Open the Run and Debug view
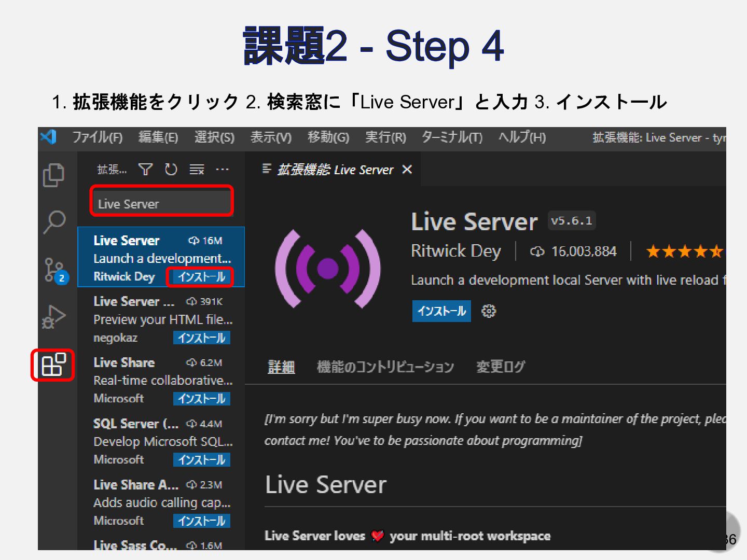Screen dimensions: 747x560 coord(54,316)
